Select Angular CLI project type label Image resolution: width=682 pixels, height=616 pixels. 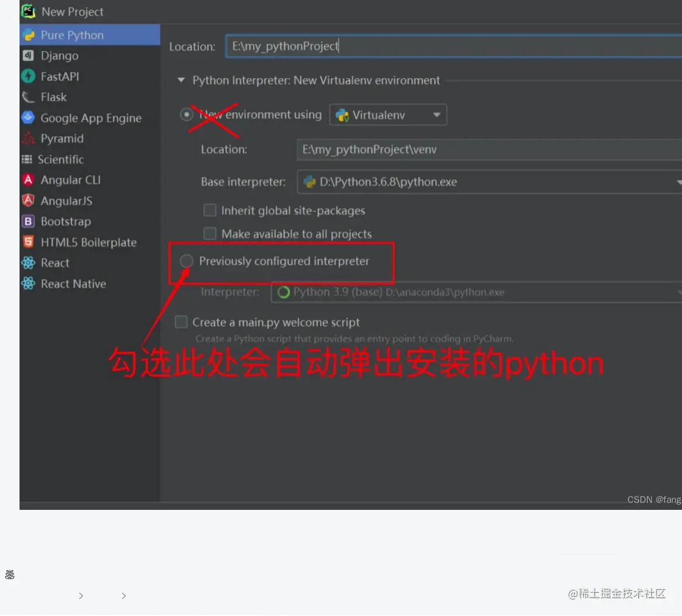tap(71, 180)
